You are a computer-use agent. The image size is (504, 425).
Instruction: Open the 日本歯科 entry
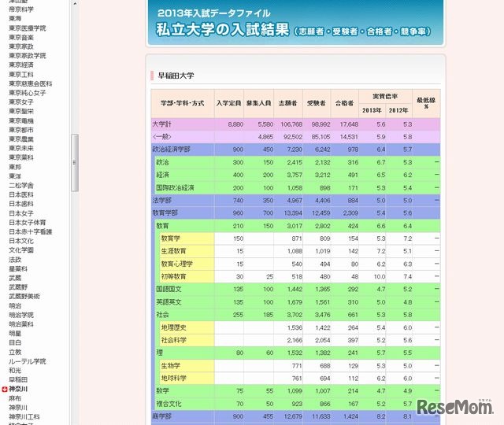click(21, 204)
